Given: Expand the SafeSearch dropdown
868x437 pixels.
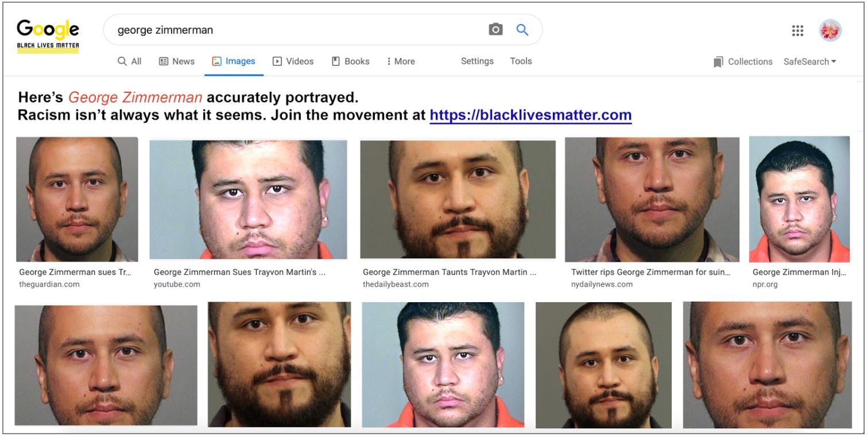Looking at the screenshot, I should [x=809, y=61].
